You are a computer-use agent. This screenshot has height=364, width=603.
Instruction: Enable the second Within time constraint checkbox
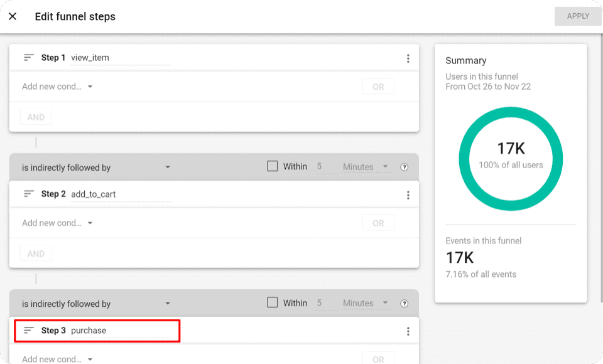point(273,302)
